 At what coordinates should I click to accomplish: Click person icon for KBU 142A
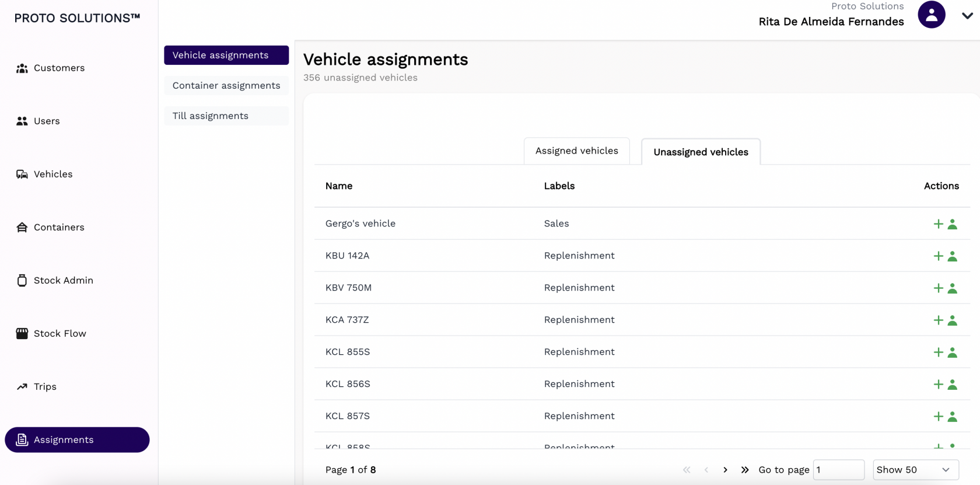point(953,256)
